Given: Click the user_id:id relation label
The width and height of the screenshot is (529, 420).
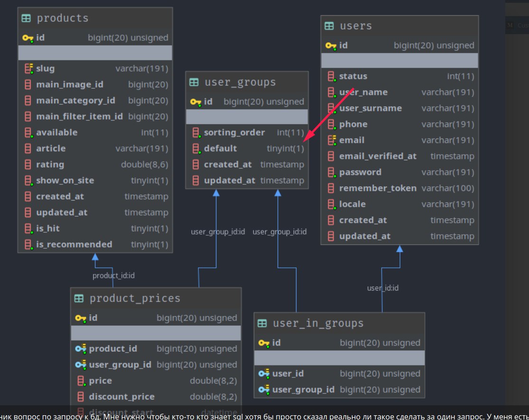Looking at the screenshot, I should pyautogui.click(x=382, y=288).
